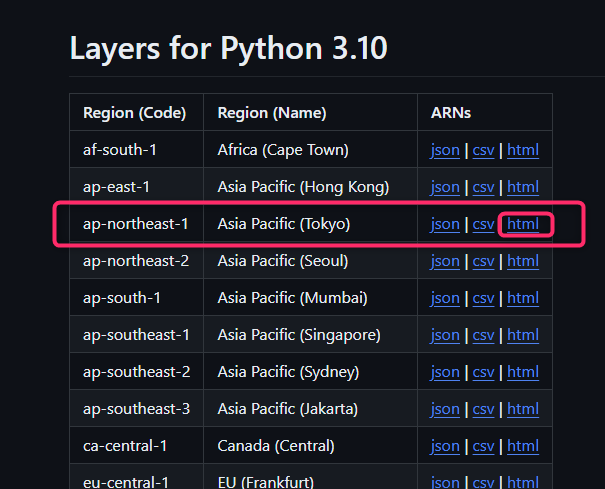Click the 'Africa (Cape Town)' cell
The height and width of the screenshot is (489, 605).
point(310,149)
